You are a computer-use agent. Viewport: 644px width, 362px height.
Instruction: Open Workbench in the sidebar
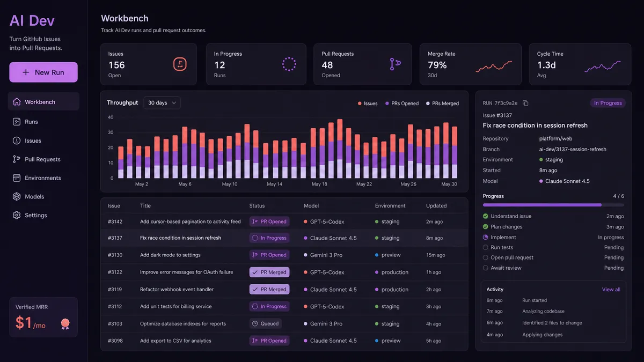pyautogui.click(x=43, y=102)
